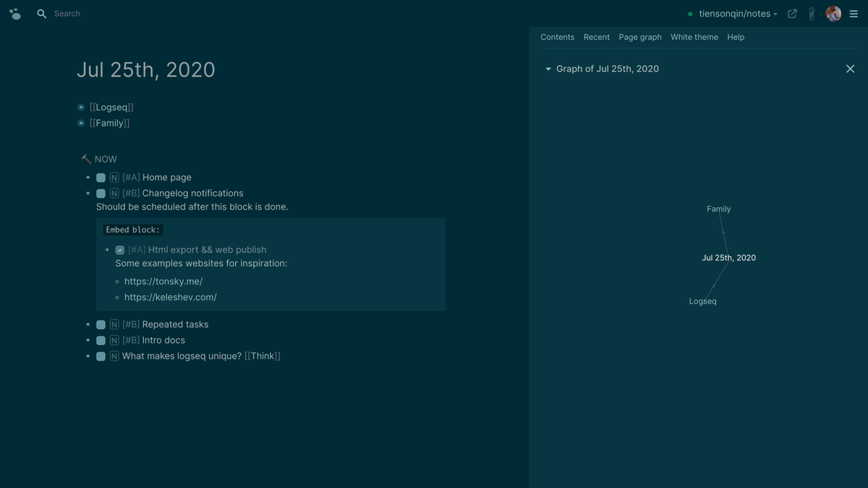This screenshot has width=868, height=488.
Task: Click the lock icon in the top bar
Action: click(x=811, y=13)
